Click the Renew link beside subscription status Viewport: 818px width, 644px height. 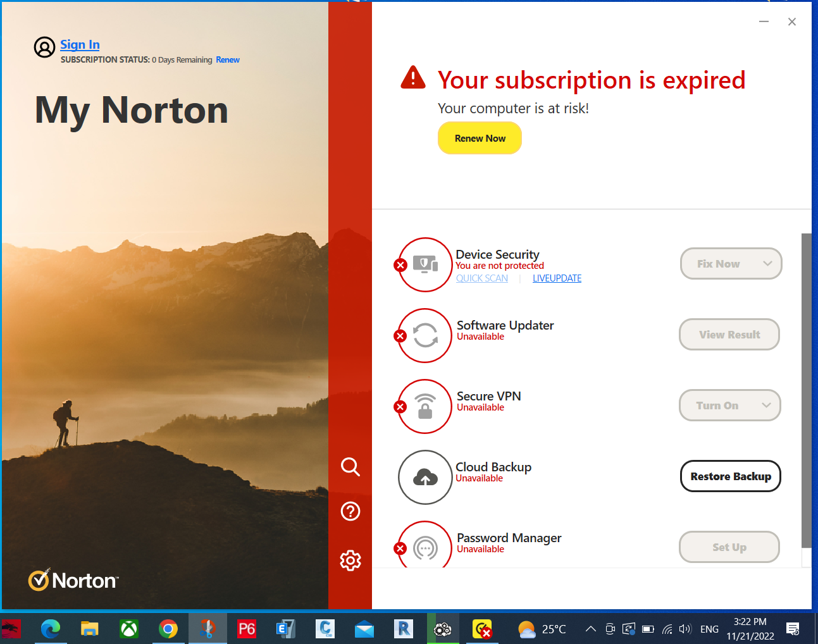coord(228,60)
